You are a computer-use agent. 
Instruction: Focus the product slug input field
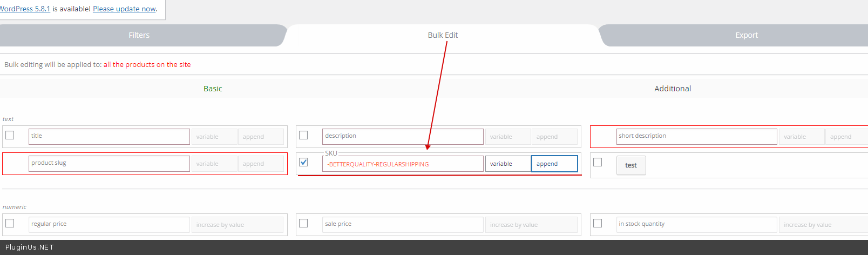click(x=109, y=163)
